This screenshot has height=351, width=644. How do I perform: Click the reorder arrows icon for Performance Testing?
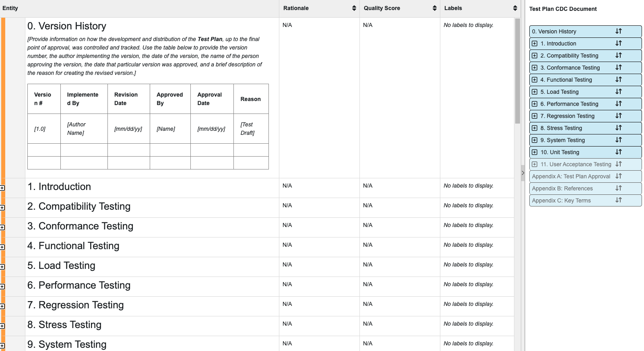click(618, 104)
